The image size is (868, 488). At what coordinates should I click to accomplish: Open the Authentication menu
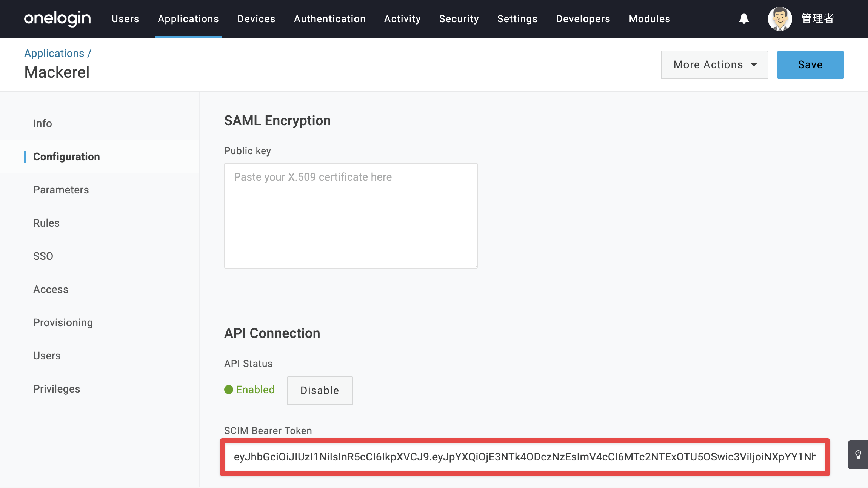tap(330, 19)
